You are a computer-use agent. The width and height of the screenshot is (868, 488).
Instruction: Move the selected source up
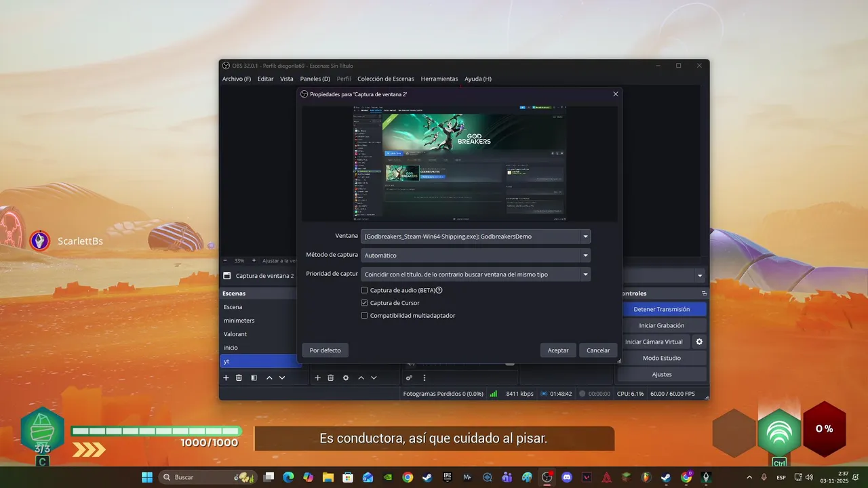pyautogui.click(x=361, y=378)
